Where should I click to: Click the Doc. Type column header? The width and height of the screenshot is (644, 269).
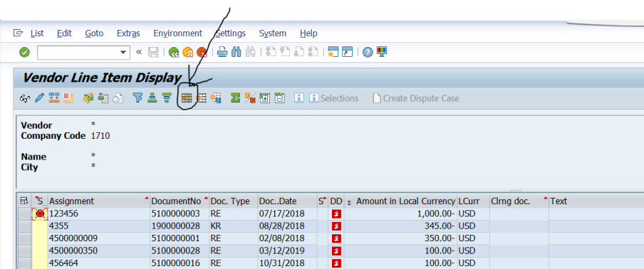pyautogui.click(x=233, y=201)
